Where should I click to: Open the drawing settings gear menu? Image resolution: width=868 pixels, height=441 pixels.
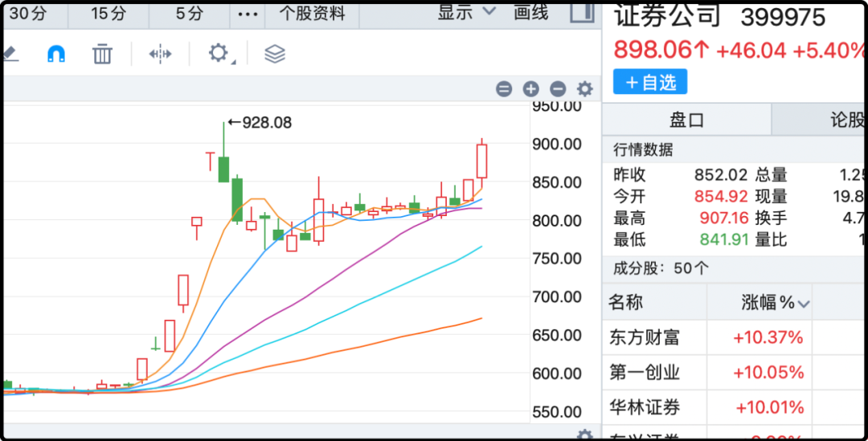(219, 54)
